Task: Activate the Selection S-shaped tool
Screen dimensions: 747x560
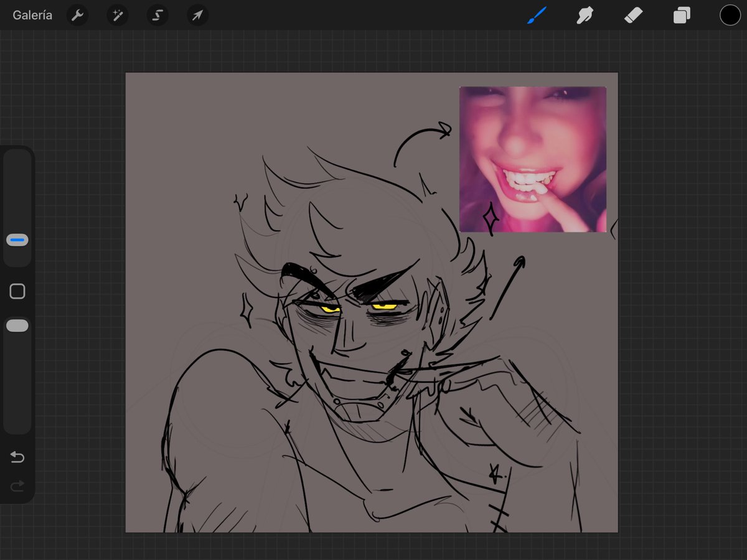Action: (x=157, y=16)
